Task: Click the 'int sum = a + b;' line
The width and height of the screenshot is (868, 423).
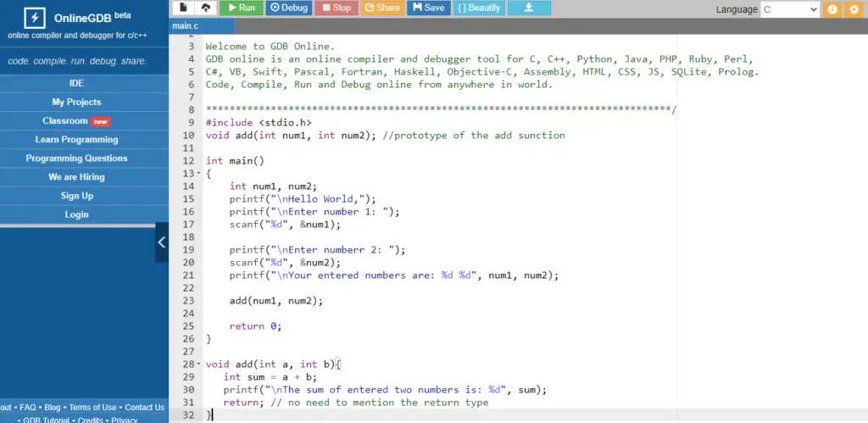Action: point(270,377)
